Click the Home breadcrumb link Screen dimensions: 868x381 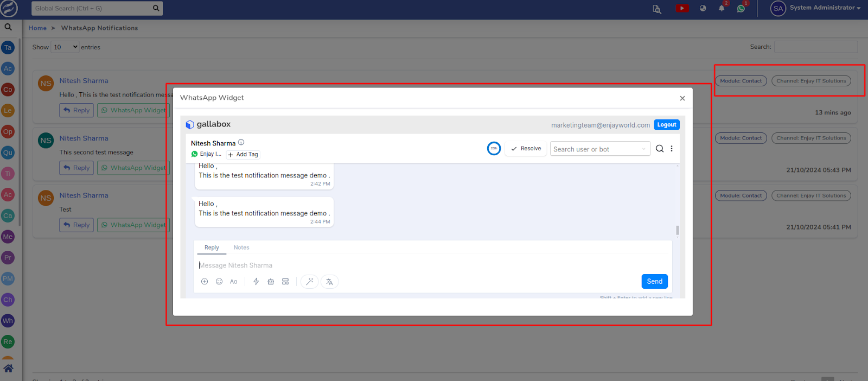click(37, 28)
